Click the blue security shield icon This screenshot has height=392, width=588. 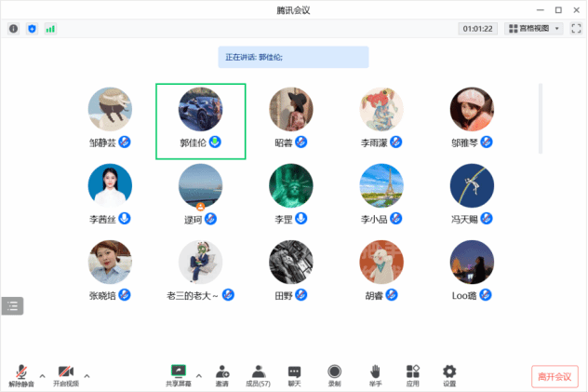pyautogui.click(x=32, y=29)
